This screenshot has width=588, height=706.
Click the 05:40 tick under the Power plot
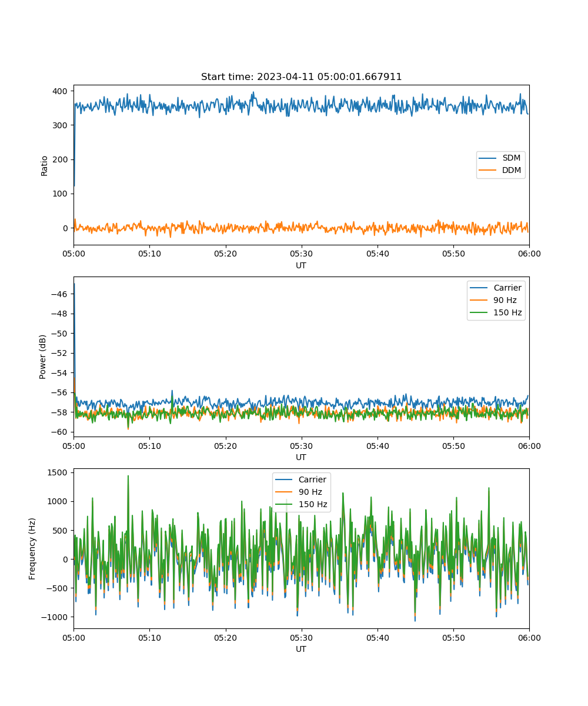tap(377, 445)
